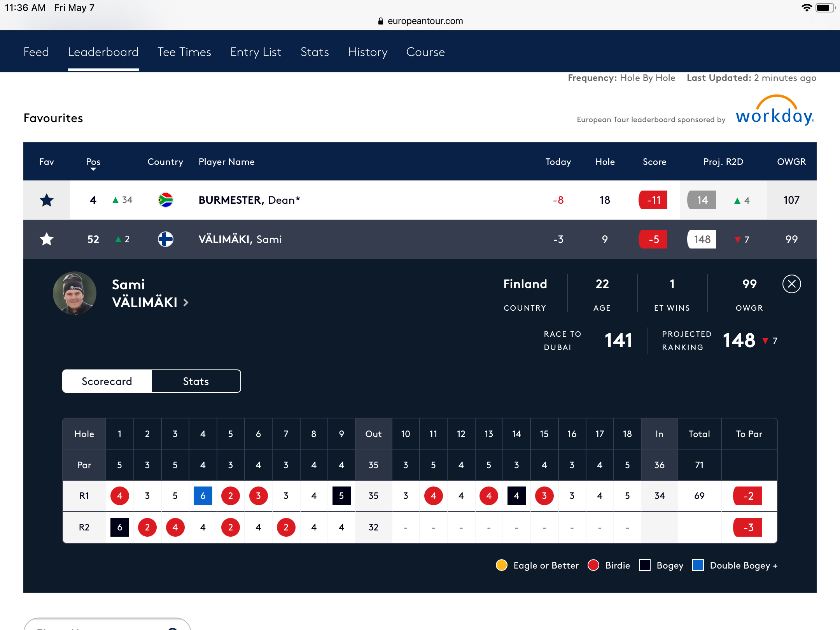
Task: Click the Välimäki player name link
Action: click(x=240, y=239)
